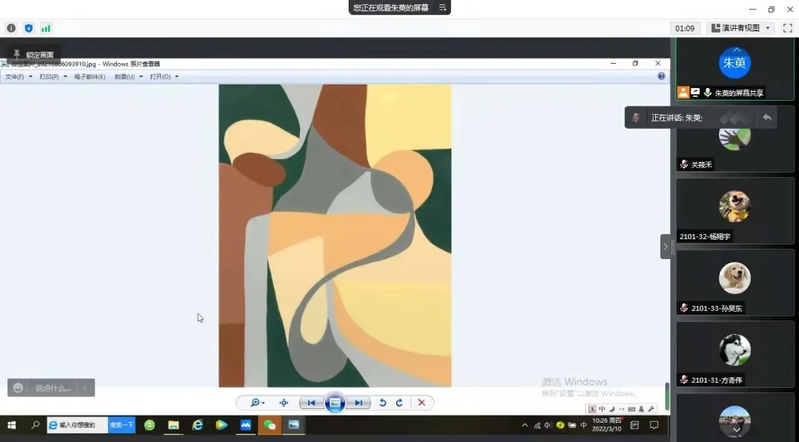Click the fit-to-window actual size icon

coord(284,403)
